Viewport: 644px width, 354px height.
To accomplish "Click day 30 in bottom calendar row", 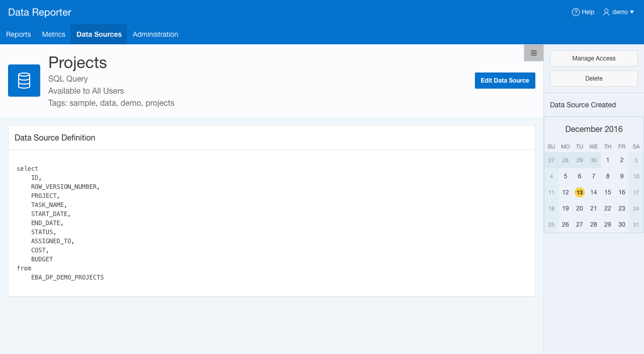I will tap(622, 225).
